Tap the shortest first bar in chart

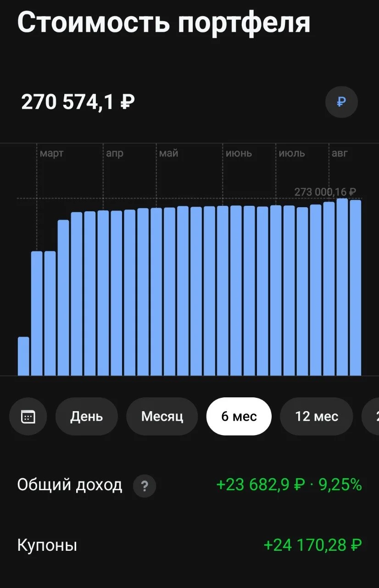(23, 356)
